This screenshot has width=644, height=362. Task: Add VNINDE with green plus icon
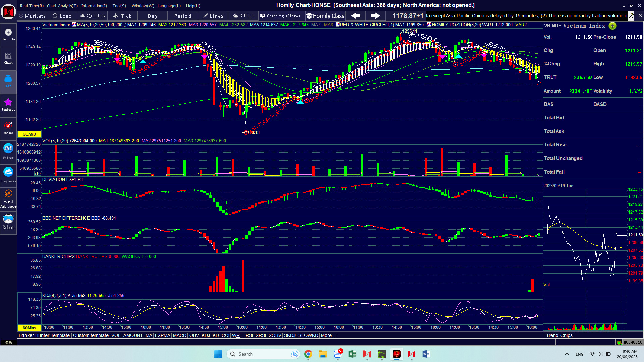tap(612, 26)
